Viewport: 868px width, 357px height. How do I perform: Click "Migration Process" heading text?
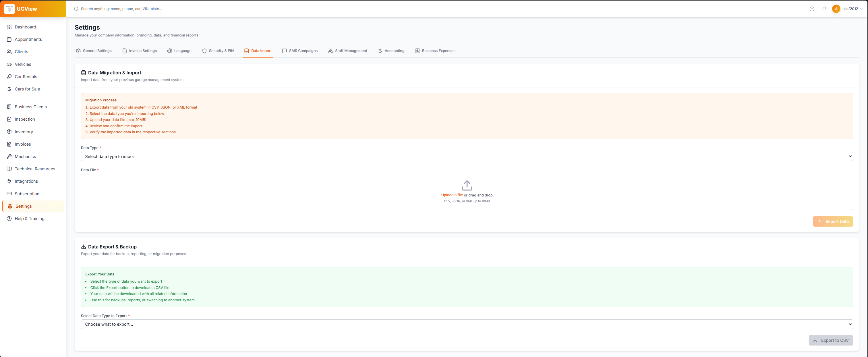click(x=101, y=100)
